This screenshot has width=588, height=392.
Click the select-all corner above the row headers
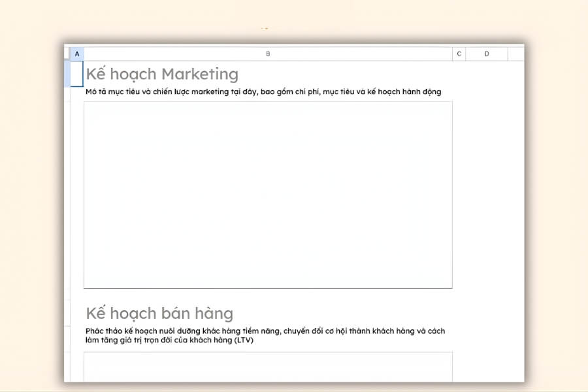pyautogui.click(x=67, y=54)
